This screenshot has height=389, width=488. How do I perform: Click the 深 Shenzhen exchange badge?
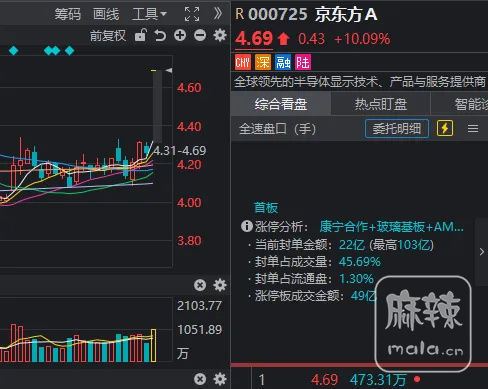(x=263, y=62)
